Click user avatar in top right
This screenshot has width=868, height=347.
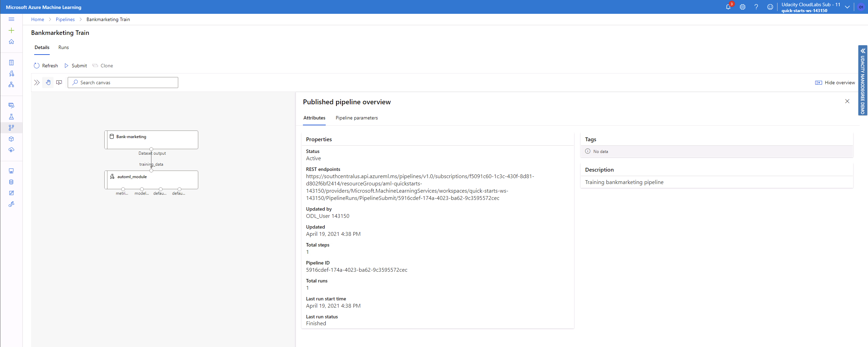click(861, 7)
